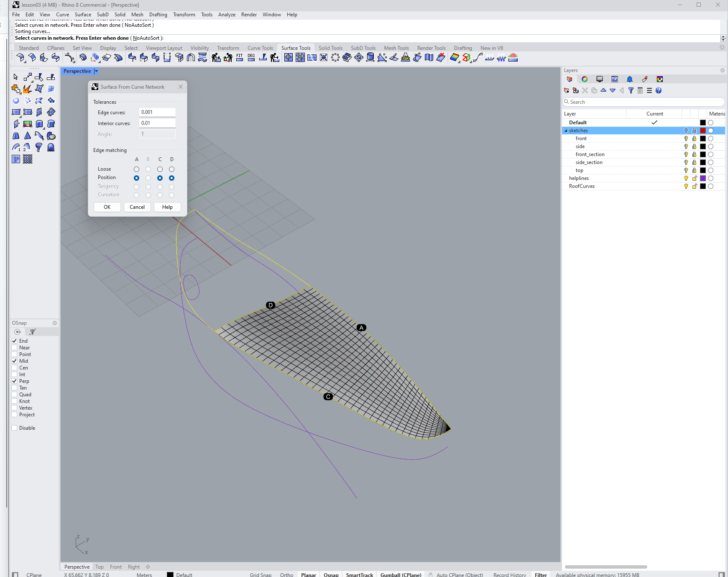Screen dimensions: 728x577
Task: Check the Disable osnap checkbox
Action: tap(14, 428)
